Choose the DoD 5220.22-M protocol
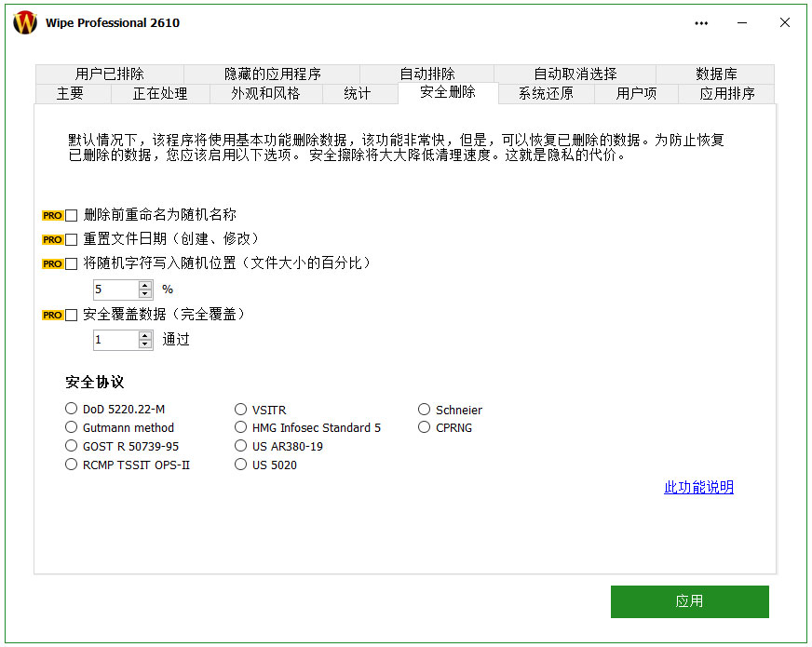 click(71, 409)
